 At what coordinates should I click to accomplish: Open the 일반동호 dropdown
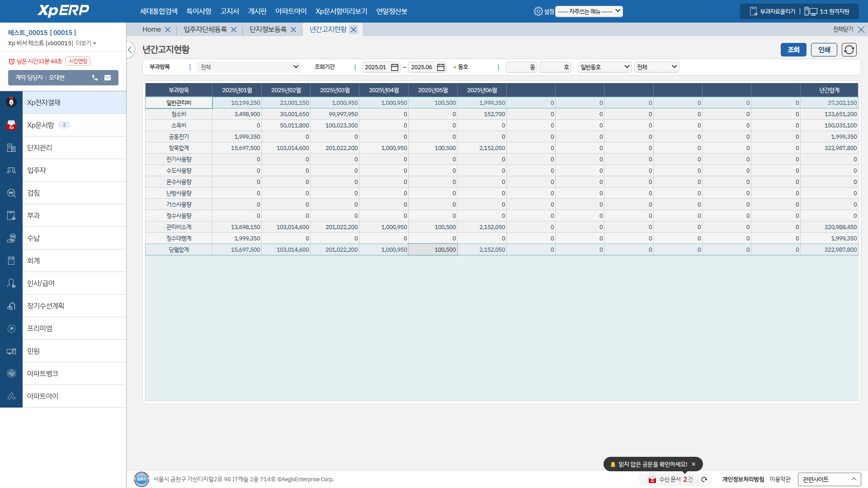coord(604,67)
